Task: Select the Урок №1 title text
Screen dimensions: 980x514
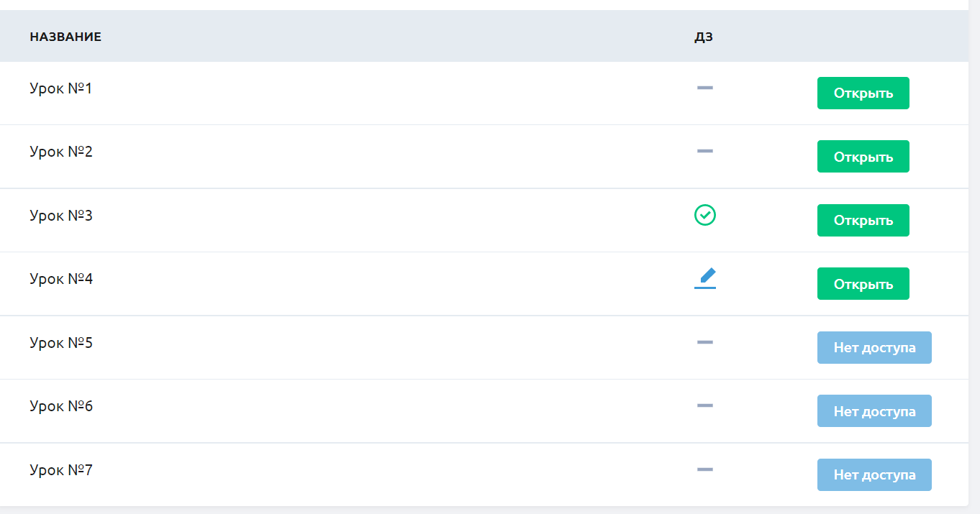Action: point(61,88)
